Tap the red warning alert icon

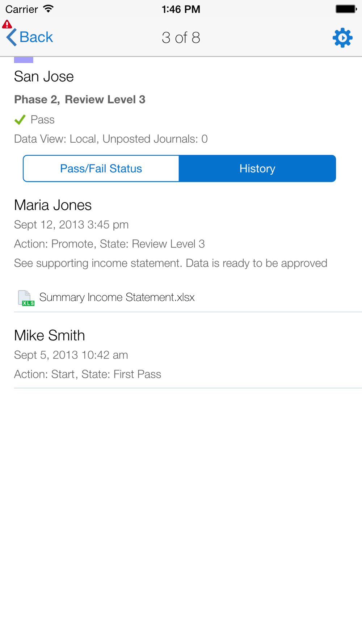click(x=7, y=24)
